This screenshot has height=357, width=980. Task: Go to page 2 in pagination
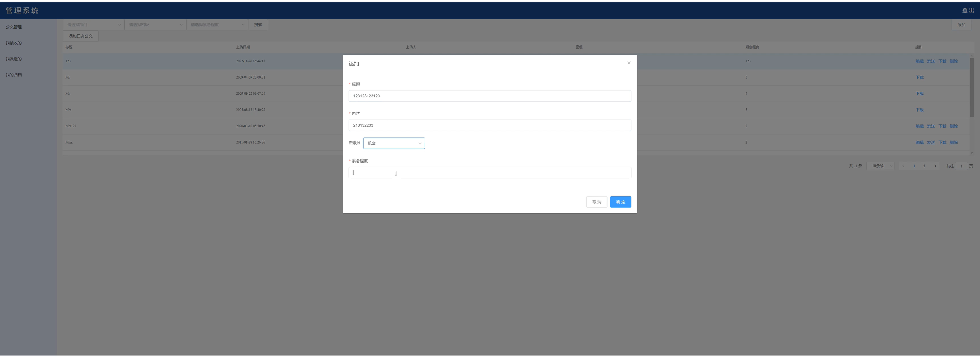(x=924, y=166)
